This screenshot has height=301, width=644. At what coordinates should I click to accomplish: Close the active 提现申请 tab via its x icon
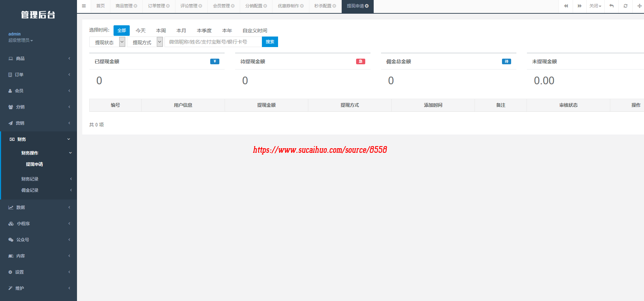coord(367,6)
